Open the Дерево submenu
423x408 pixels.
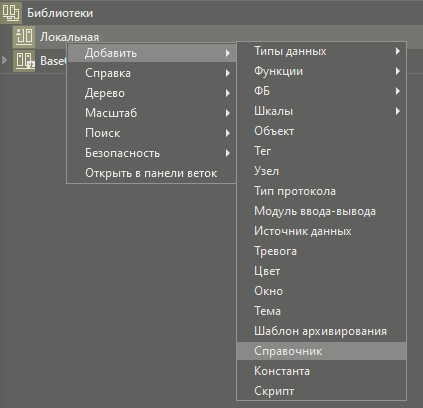(152, 93)
